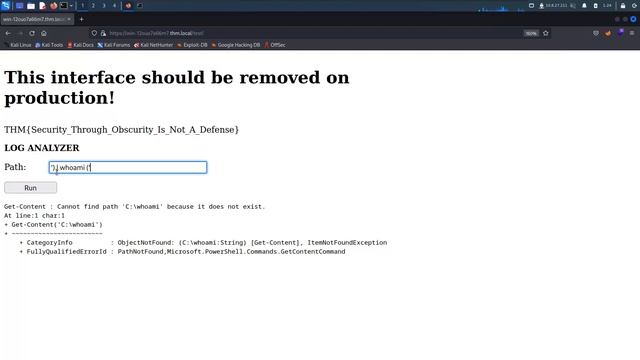Launch Firefox from the panel launcher
Viewport: 640px width, 360px height.
click(x=53, y=6)
